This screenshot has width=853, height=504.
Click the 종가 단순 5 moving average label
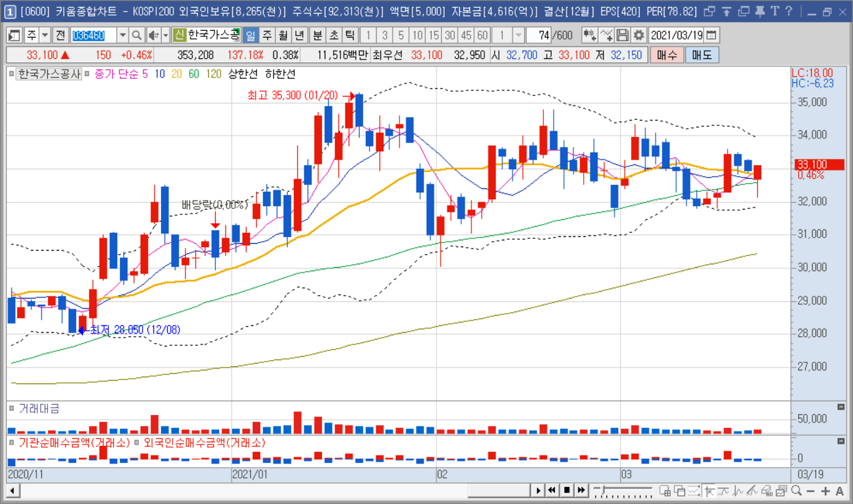pos(121,73)
